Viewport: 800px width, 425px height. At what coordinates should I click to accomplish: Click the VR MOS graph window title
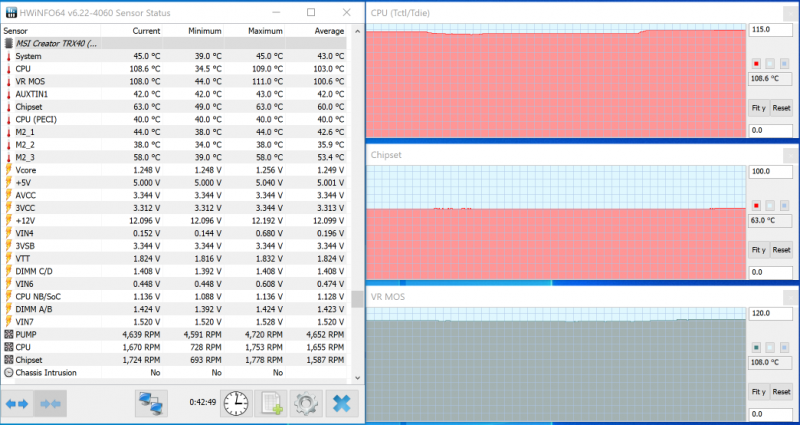pos(388,296)
